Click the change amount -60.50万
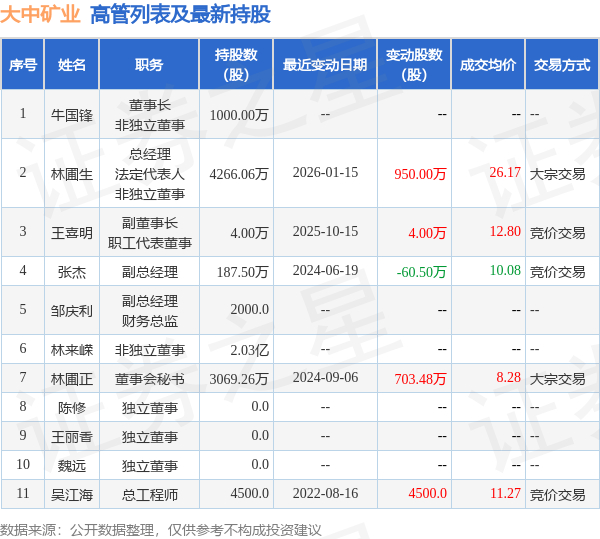This screenshot has width=600, height=539. (421, 272)
